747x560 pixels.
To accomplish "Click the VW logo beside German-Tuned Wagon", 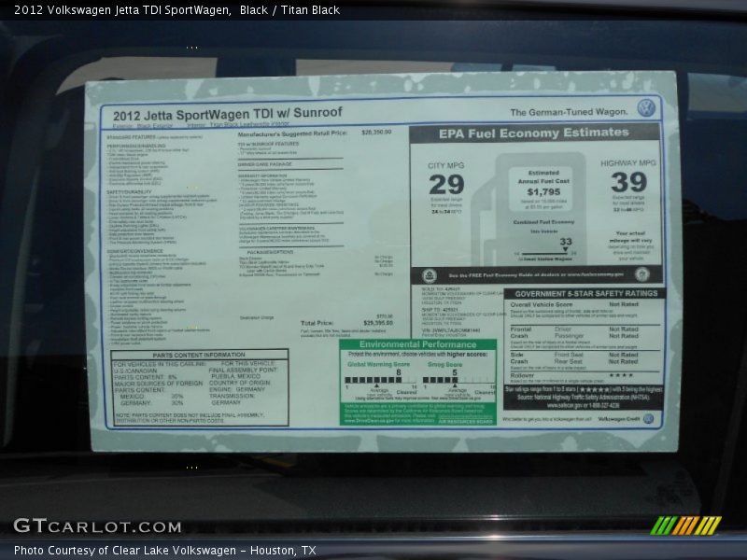I will click(646, 108).
